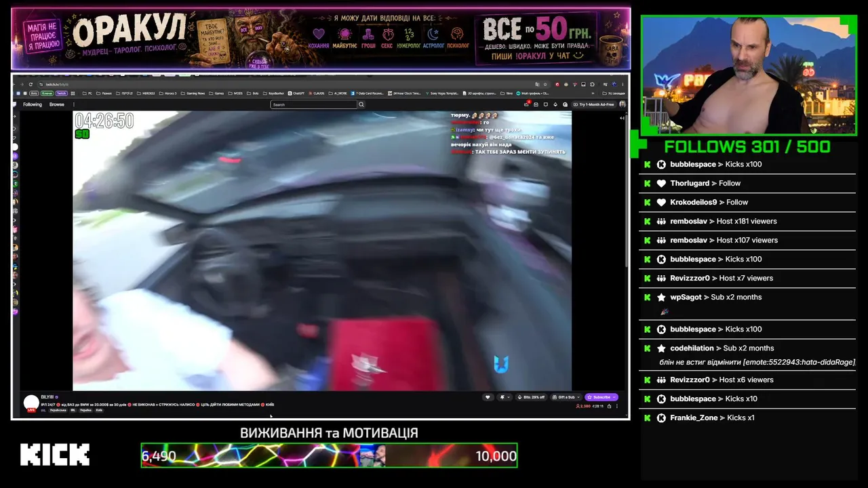Click the Київ stream tag
The image size is (868, 488).
(99, 410)
